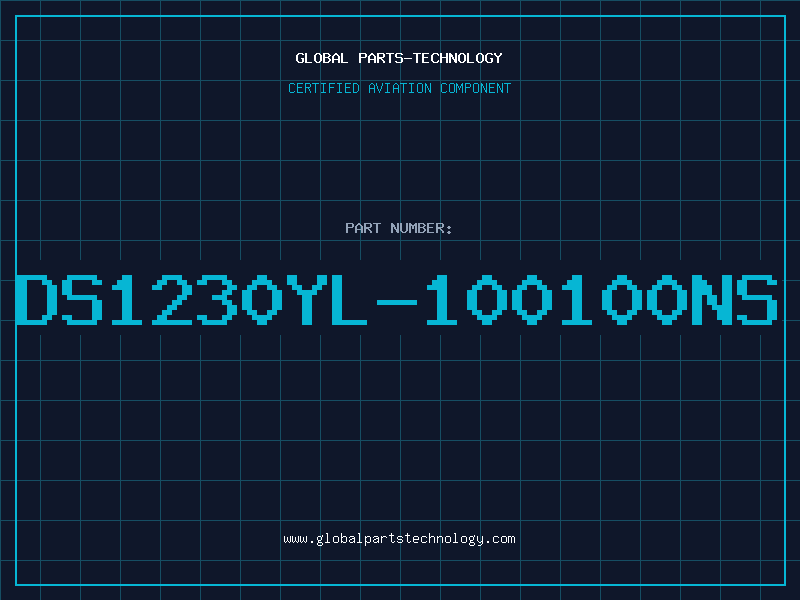Screen dimensions: 800x600
Task: Select part number DS1230YL-100100NS
Action: tap(397, 300)
